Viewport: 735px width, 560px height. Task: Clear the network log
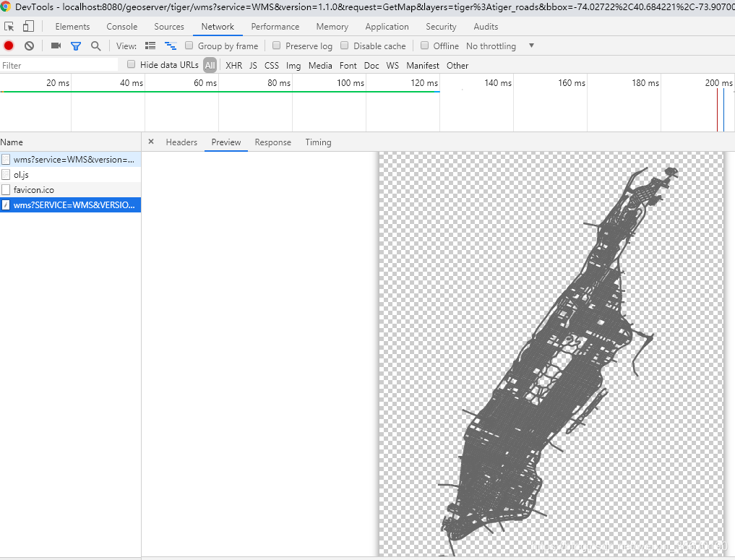tap(29, 46)
